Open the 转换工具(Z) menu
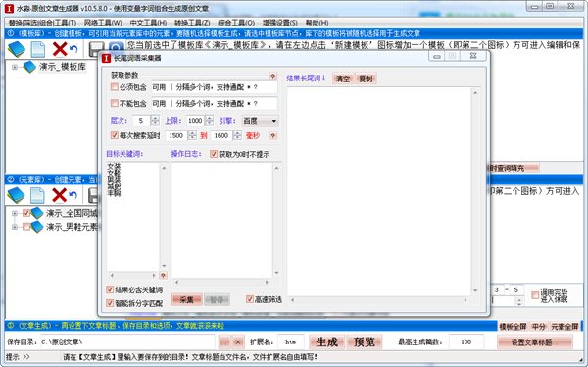The width and height of the screenshot is (588, 367). [192, 23]
